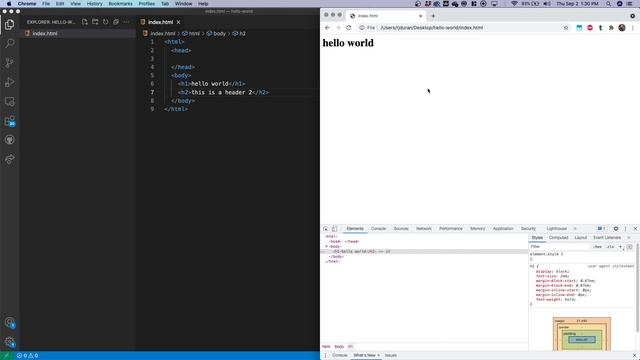Open the Explorer view in VS Code activity bar
640x360 pixels.
pyautogui.click(x=9, y=24)
